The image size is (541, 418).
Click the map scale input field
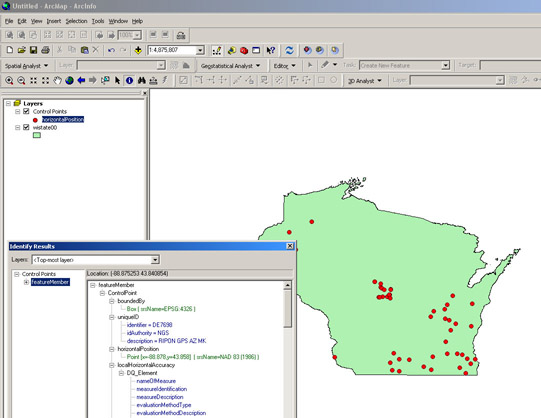(172, 50)
